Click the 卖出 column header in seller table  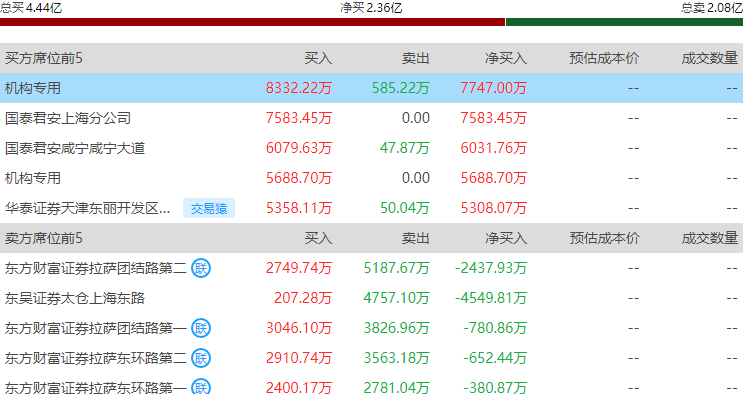tap(416, 238)
